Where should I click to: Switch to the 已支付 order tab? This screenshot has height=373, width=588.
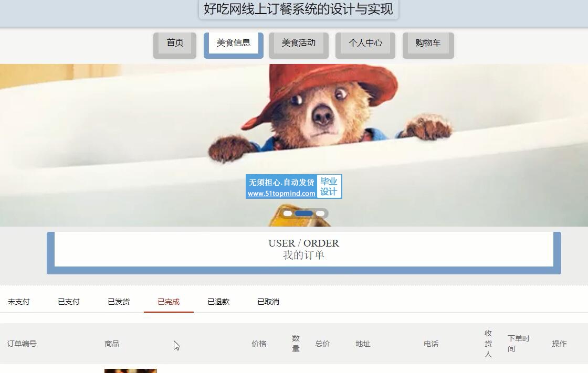tap(69, 302)
